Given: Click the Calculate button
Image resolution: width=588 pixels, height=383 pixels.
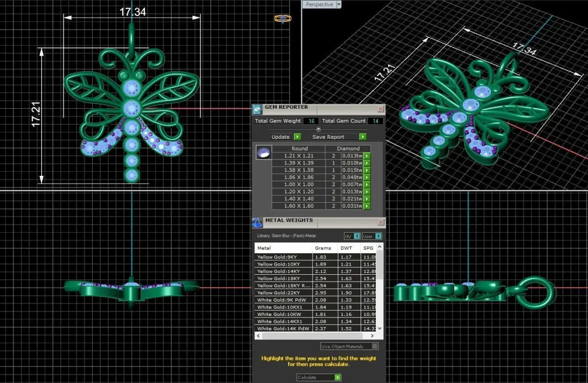Looking at the screenshot, I should tap(318, 378).
